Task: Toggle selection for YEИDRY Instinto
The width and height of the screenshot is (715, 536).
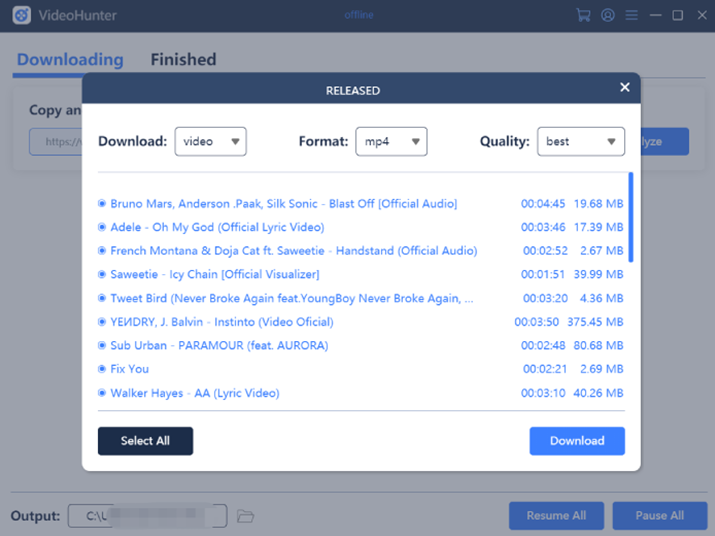Action: click(x=102, y=322)
